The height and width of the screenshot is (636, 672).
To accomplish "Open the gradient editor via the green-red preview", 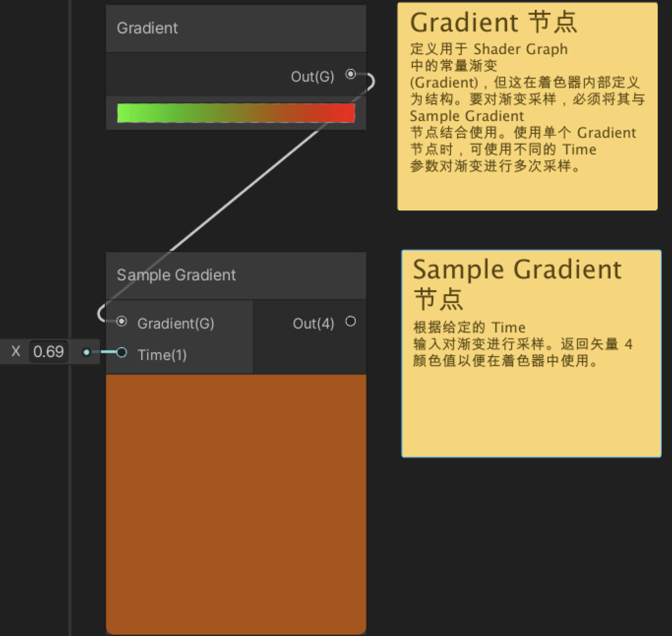I will pos(235,113).
